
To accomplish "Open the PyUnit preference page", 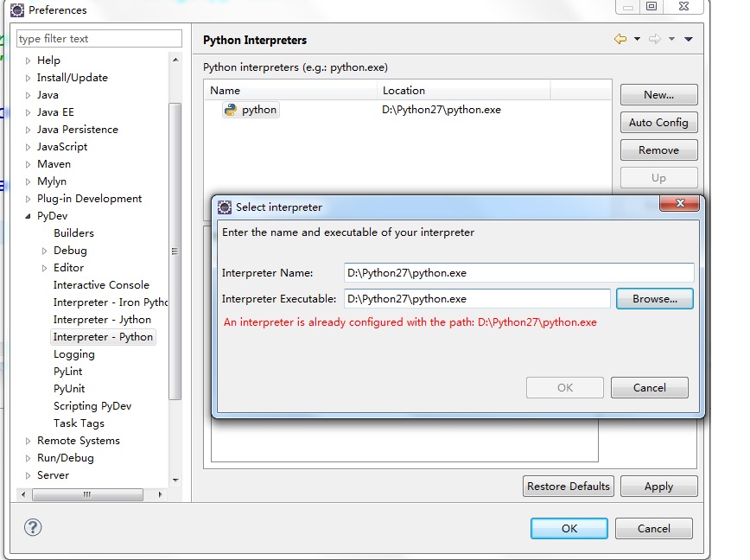I will pyautogui.click(x=69, y=389).
